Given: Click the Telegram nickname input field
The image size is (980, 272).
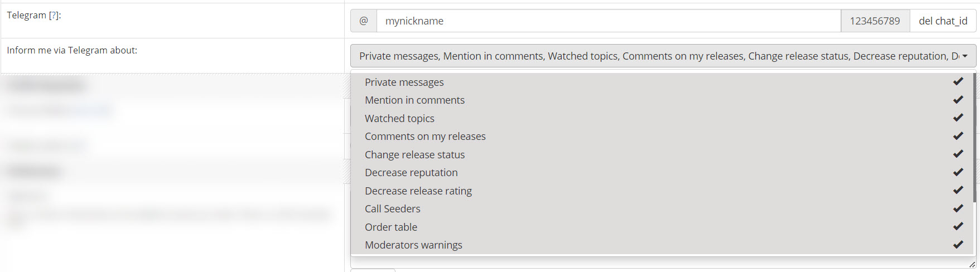Looking at the screenshot, I should click(x=608, y=21).
